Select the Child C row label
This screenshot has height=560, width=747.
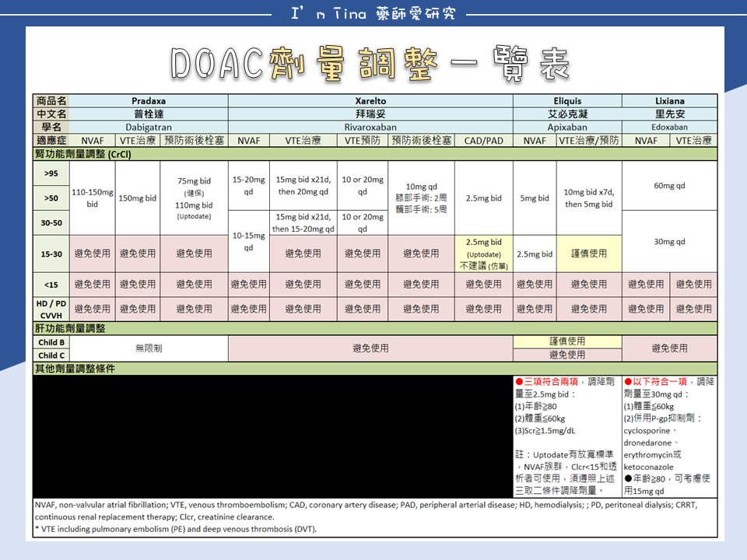[50, 355]
